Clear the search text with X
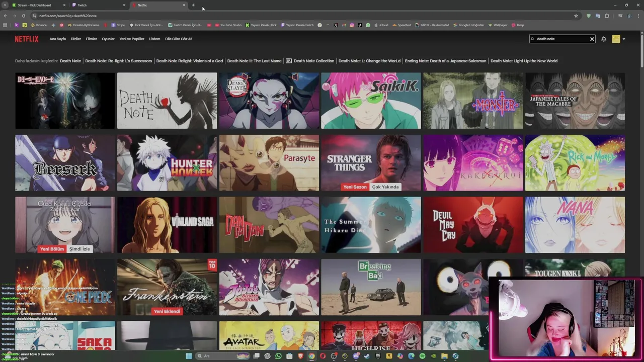 click(592, 39)
